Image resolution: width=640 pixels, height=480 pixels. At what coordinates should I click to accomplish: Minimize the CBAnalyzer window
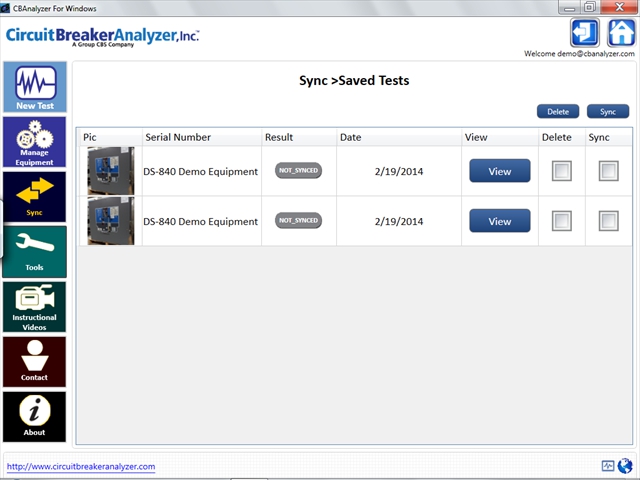click(x=569, y=7)
